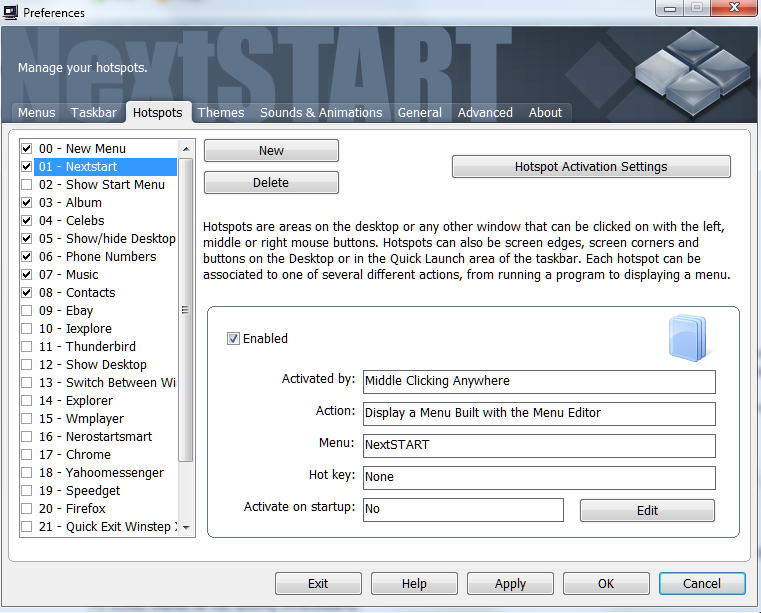Go to the Advanced tab
Viewport: 761px width, 613px height.
(485, 113)
